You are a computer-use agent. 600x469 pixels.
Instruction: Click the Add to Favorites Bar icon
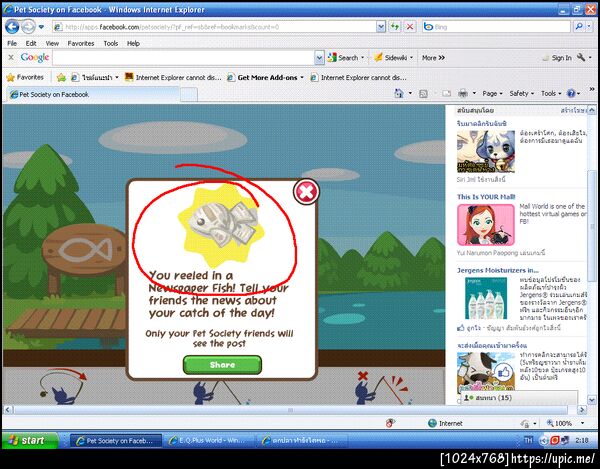click(x=61, y=78)
